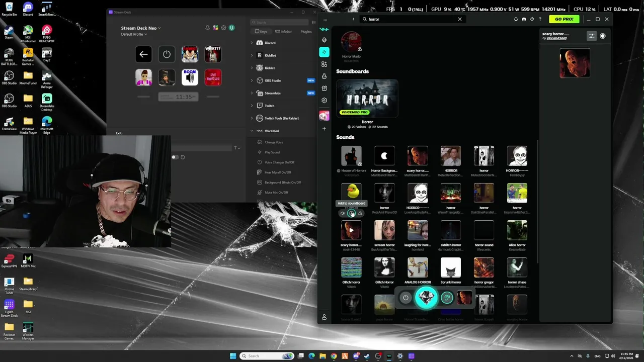Select the Hear Myself On/Off action
Image resolution: width=644 pixels, height=362 pixels.
coord(278,172)
